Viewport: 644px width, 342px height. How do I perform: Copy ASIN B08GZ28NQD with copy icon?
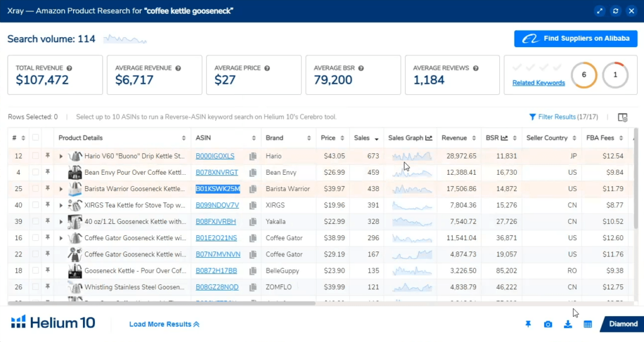[253, 287]
